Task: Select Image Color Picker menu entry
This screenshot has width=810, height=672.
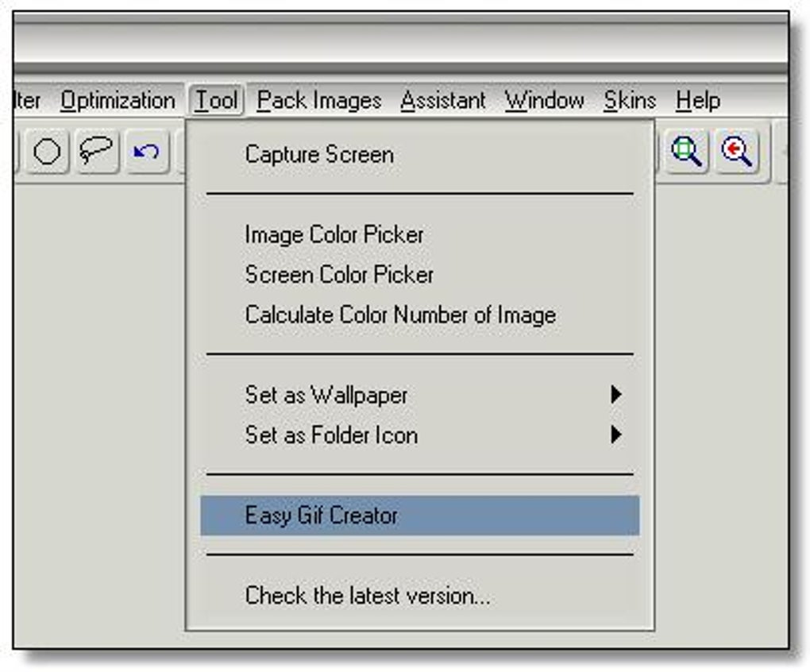Action: pyautogui.click(x=334, y=234)
